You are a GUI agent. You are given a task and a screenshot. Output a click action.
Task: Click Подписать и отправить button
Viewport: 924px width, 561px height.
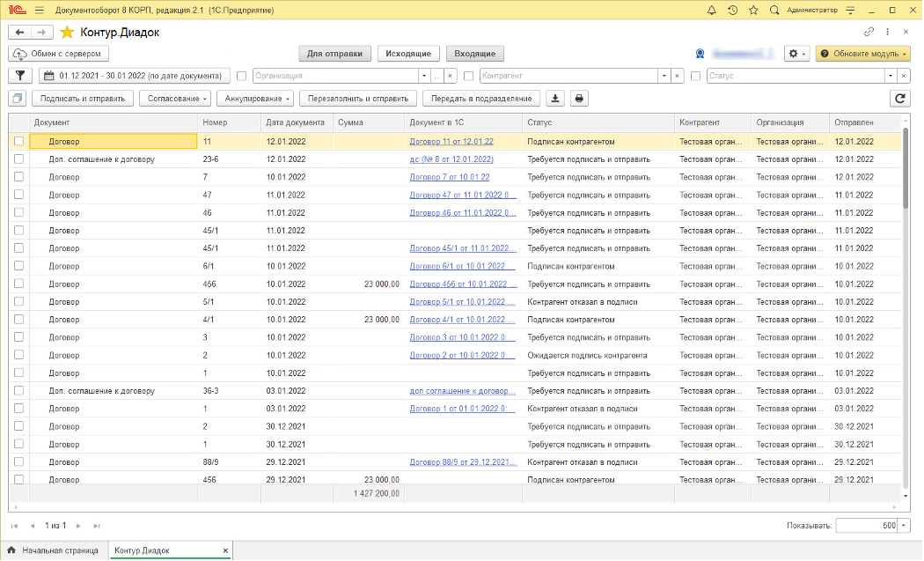pyautogui.click(x=83, y=99)
